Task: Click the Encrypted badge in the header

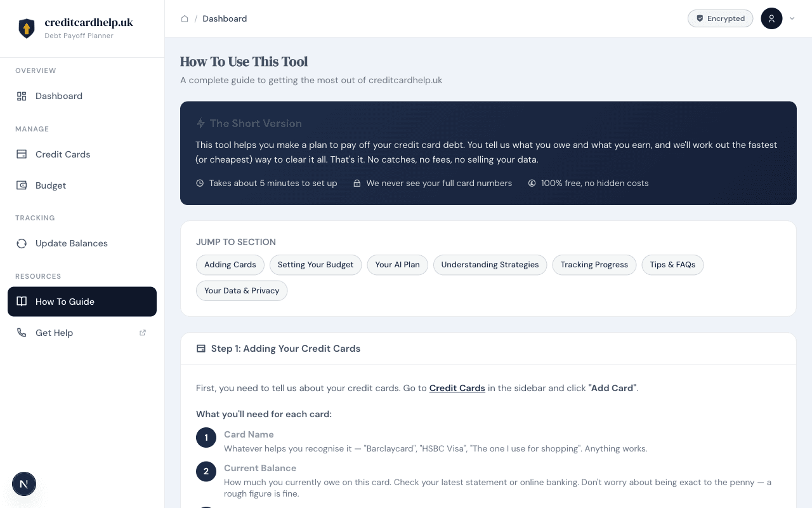Action: tap(720, 18)
